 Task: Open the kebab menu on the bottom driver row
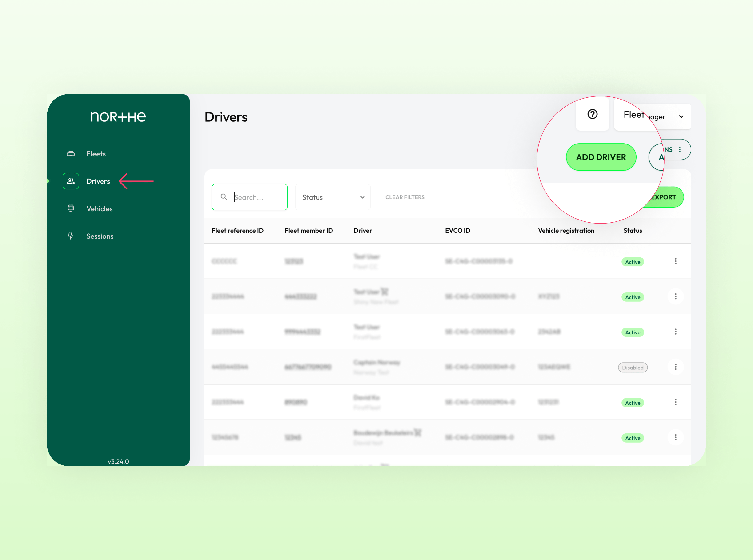(676, 437)
